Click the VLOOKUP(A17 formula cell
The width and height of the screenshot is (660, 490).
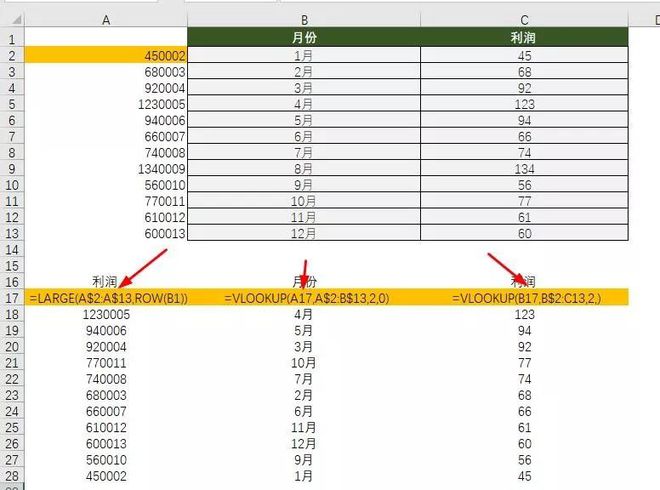click(x=305, y=298)
